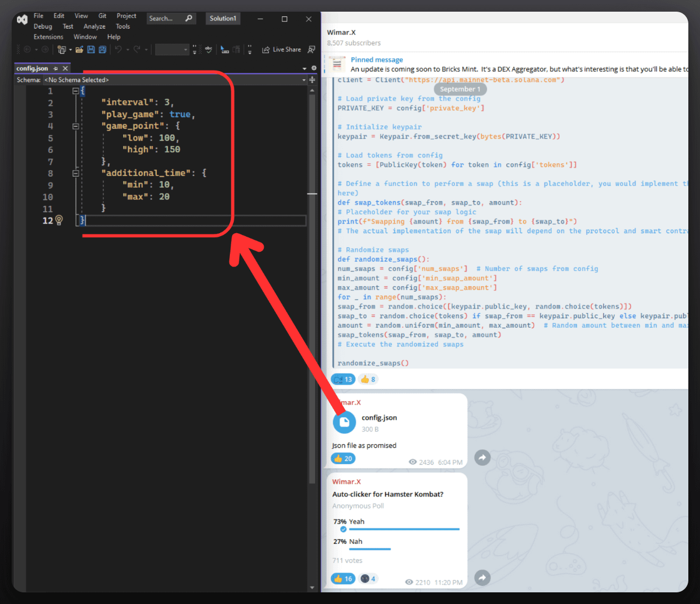The height and width of the screenshot is (604, 700).
Task: Click the dark face 4 reaction under poll
Action: click(369, 578)
